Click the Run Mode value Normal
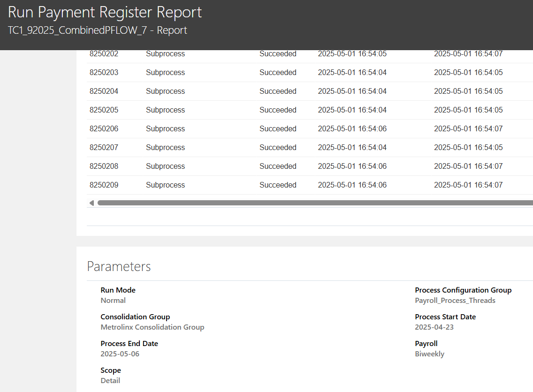The height and width of the screenshot is (392, 533). 113,300
